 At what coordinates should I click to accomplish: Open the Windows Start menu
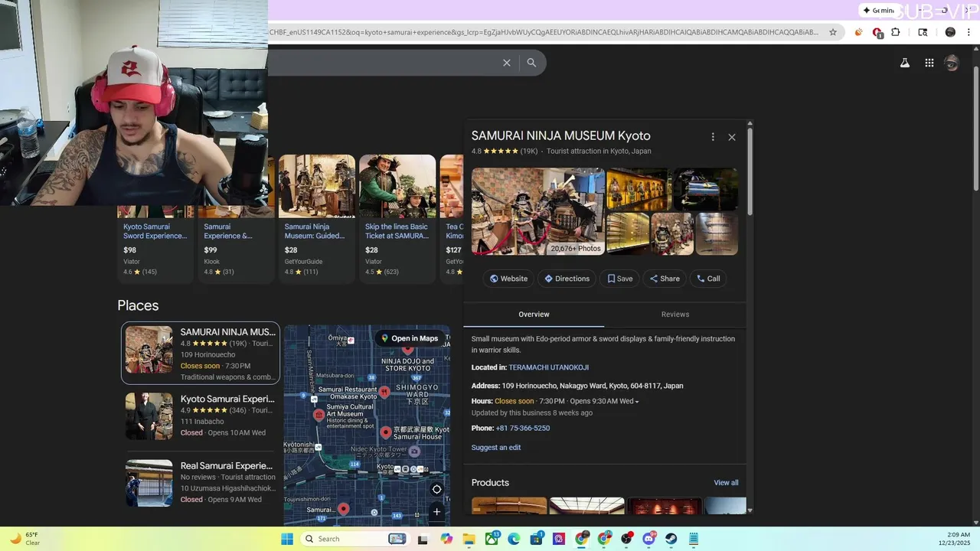(287, 539)
